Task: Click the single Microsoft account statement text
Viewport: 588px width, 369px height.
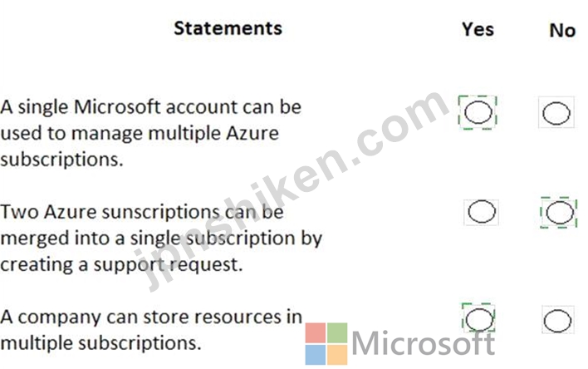Action: point(151,133)
